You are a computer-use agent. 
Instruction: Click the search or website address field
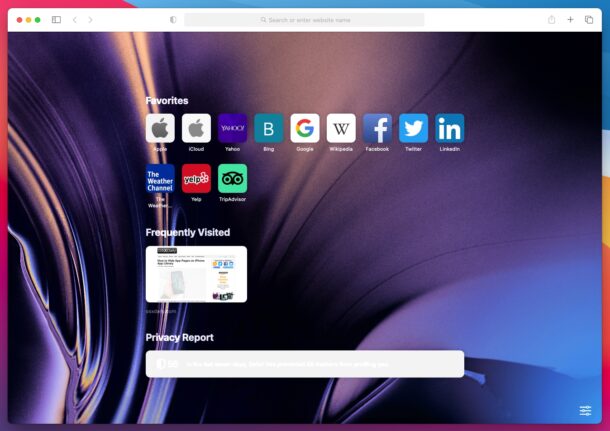point(304,19)
